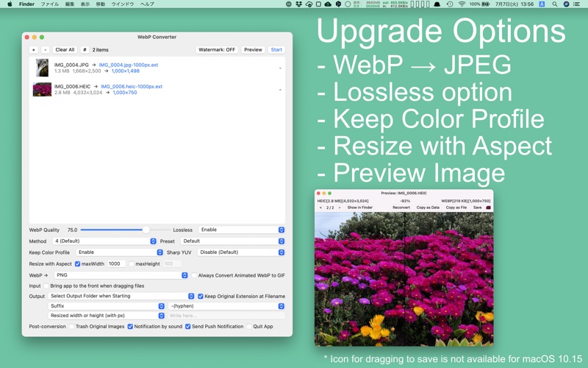Click battery status icon
Viewport: 588px width, 368px height.
[486, 4]
